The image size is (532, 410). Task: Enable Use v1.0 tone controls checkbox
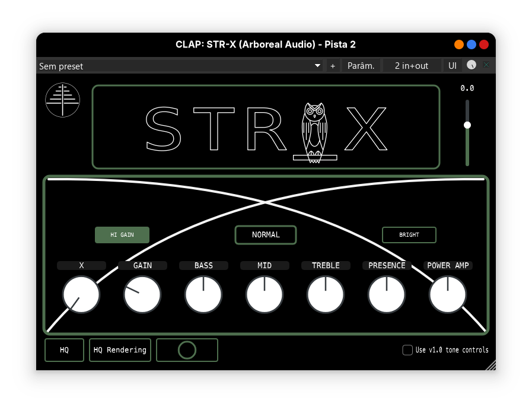407,350
